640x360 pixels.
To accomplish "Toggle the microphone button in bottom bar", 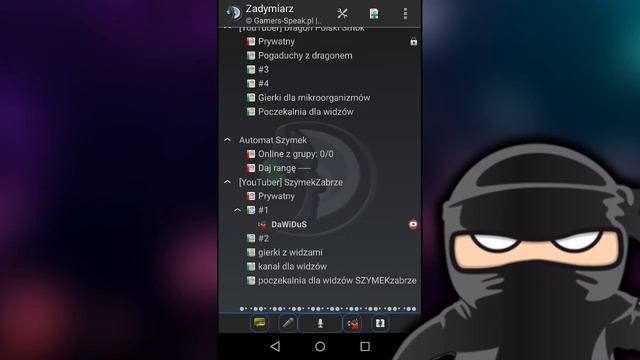I will 320,324.
